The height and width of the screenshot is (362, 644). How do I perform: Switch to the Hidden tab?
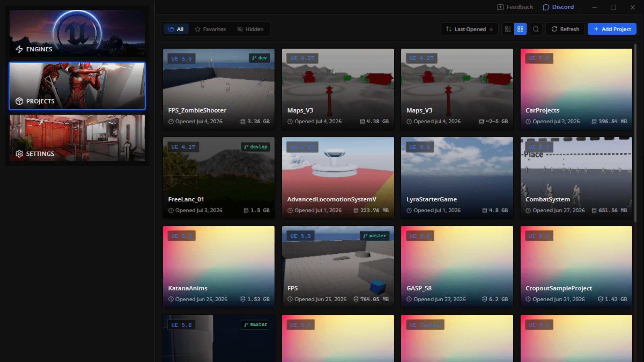pyautogui.click(x=250, y=29)
